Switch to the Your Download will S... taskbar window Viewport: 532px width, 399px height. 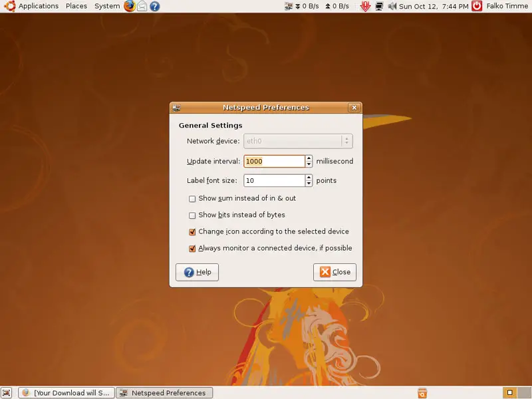[x=66, y=393]
